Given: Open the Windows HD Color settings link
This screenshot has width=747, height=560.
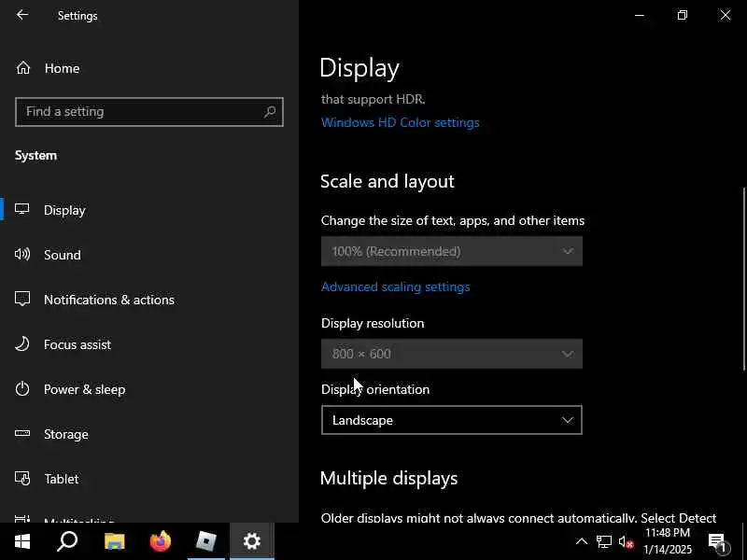Looking at the screenshot, I should click(401, 122).
